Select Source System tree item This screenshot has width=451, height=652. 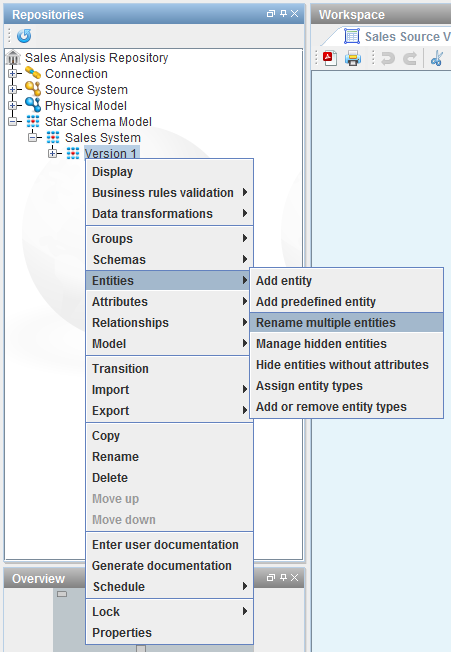coord(86,89)
